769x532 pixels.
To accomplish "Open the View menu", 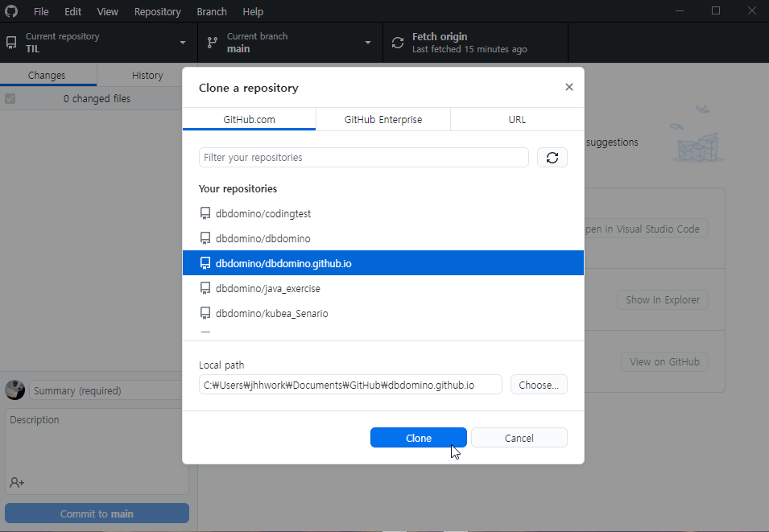I will [107, 11].
